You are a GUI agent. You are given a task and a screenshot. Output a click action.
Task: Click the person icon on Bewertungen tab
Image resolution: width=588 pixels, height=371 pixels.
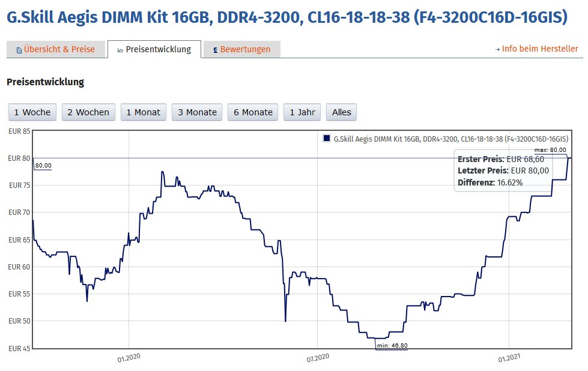point(216,50)
